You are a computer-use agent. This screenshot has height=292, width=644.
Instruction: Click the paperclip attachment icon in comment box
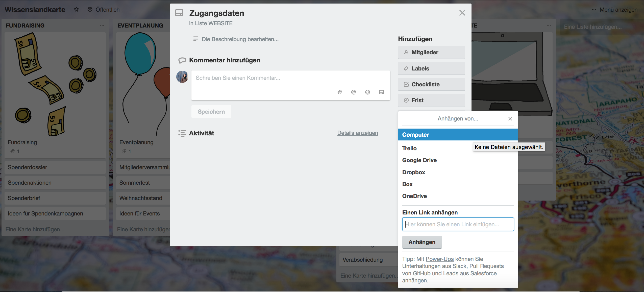pos(340,92)
